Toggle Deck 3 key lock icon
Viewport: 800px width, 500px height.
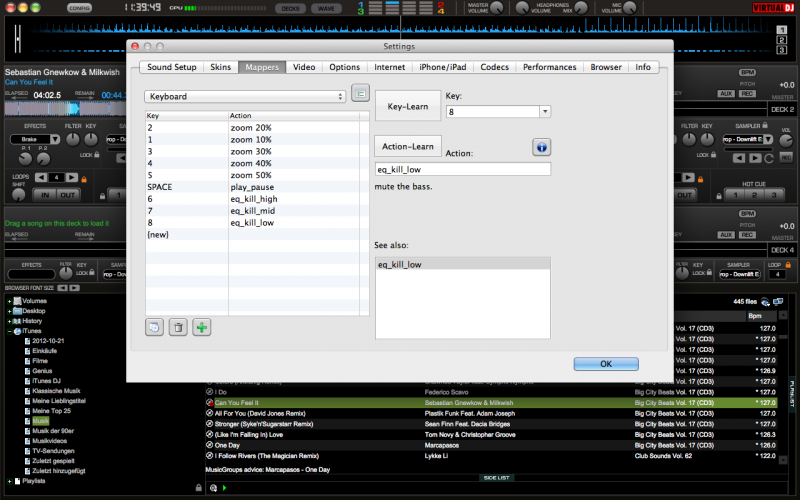point(92,272)
